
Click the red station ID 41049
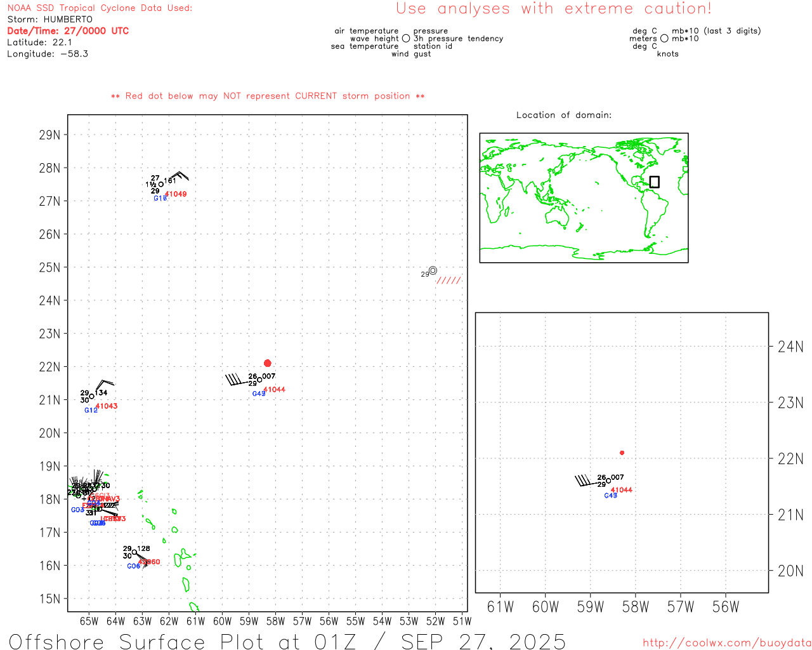(176, 194)
